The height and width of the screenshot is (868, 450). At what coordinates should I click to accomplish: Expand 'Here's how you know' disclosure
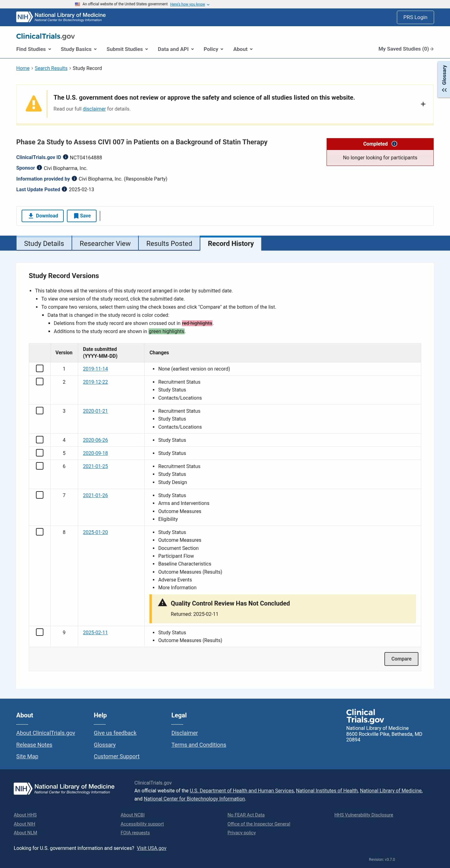click(x=190, y=4)
